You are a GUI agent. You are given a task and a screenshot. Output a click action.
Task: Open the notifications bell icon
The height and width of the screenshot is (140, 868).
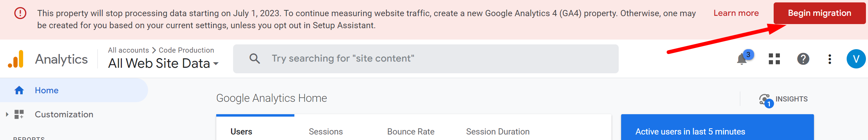coord(742,59)
